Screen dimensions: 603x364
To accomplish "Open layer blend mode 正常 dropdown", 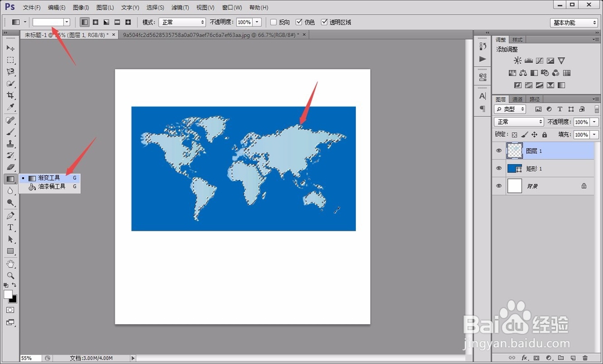I will tap(519, 122).
